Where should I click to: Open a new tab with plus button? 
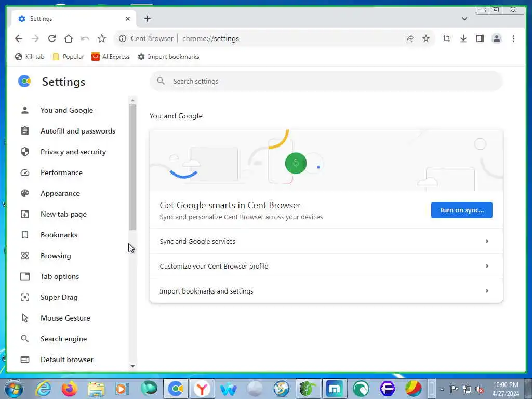pos(147,19)
